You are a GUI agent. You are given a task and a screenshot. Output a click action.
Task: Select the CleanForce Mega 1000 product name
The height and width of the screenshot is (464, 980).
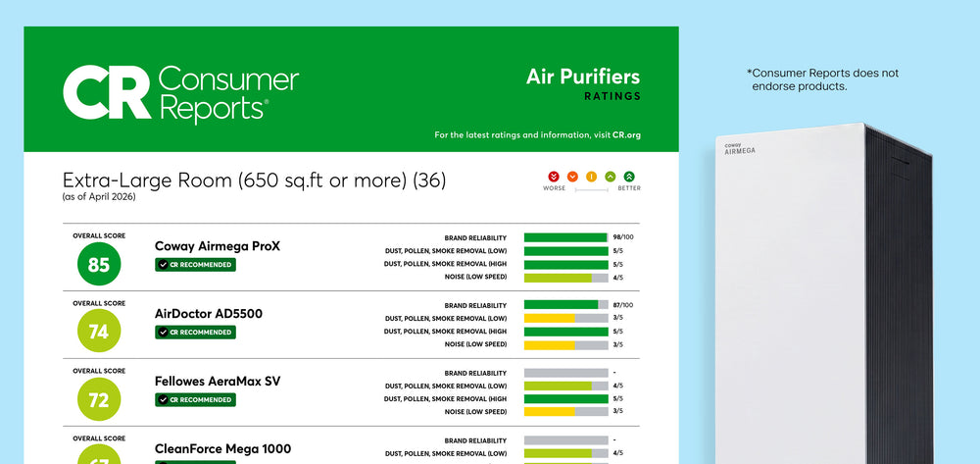pyautogui.click(x=223, y=449)
